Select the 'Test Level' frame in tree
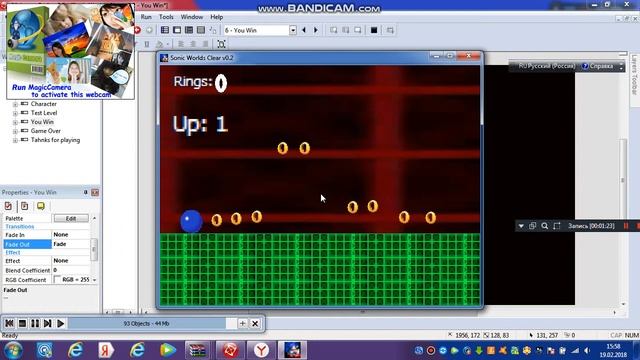 (x=44, y=113)
